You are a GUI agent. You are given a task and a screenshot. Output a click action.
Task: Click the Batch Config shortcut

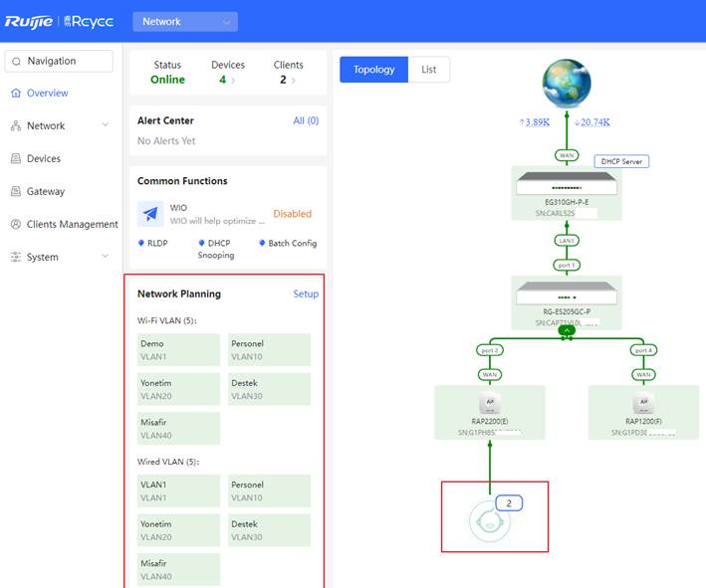click(x=292, y=244)
